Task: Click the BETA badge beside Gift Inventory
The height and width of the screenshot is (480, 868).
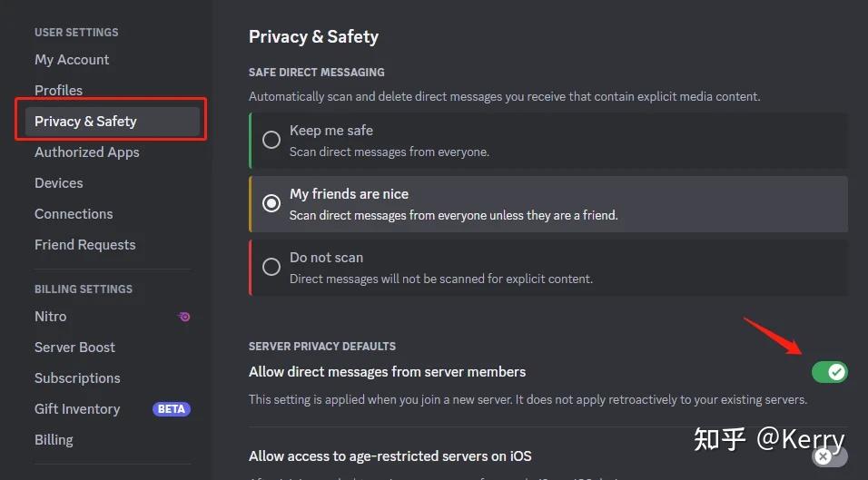Action: point(171,409)
